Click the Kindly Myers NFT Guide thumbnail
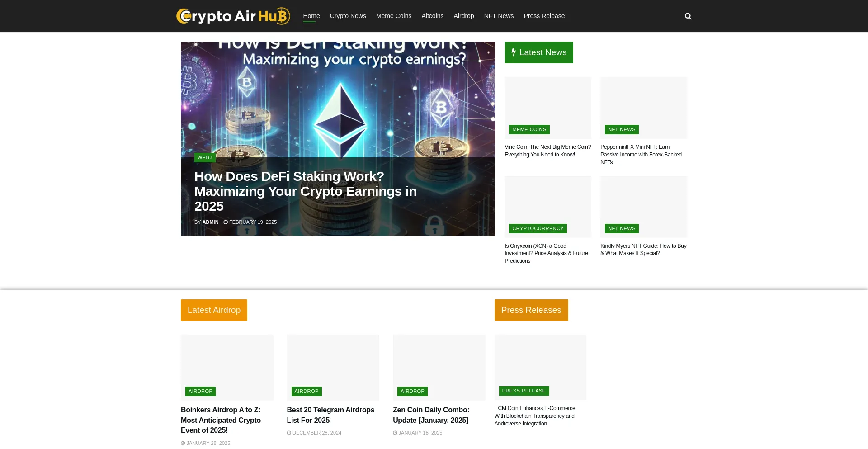868x449 pixels. click(643, 206)
